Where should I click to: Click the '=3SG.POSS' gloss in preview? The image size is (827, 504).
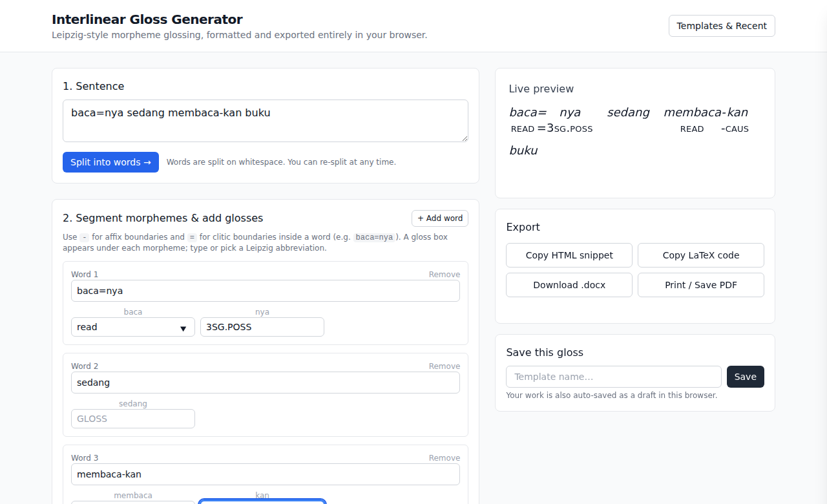(565, 129)
